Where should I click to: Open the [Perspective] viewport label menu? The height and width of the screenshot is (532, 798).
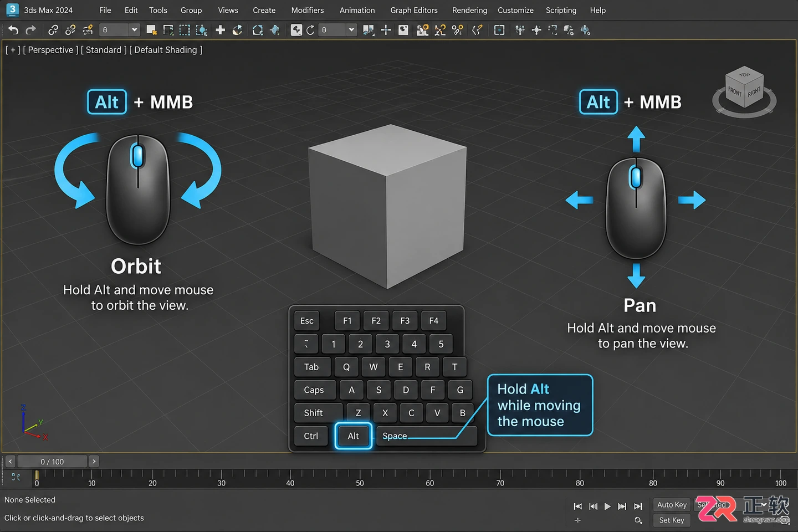point(50,50)
